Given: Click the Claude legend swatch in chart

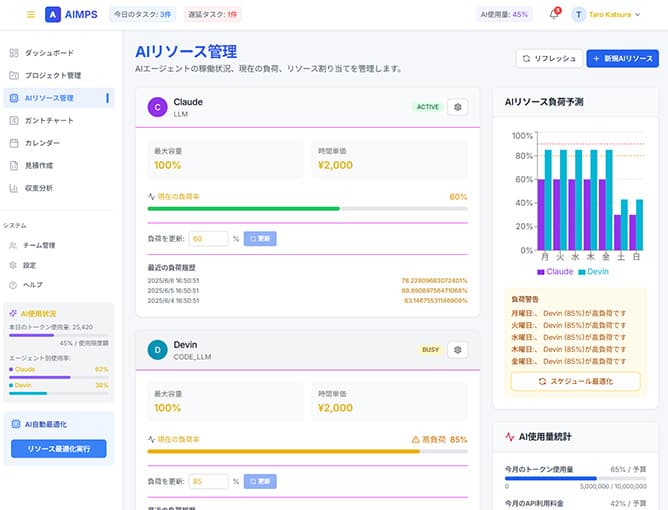Looking at the screenshot, I should coord(541,272).
